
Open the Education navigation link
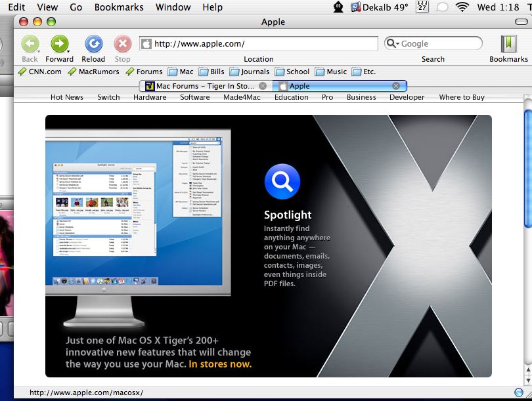[291, 97]
